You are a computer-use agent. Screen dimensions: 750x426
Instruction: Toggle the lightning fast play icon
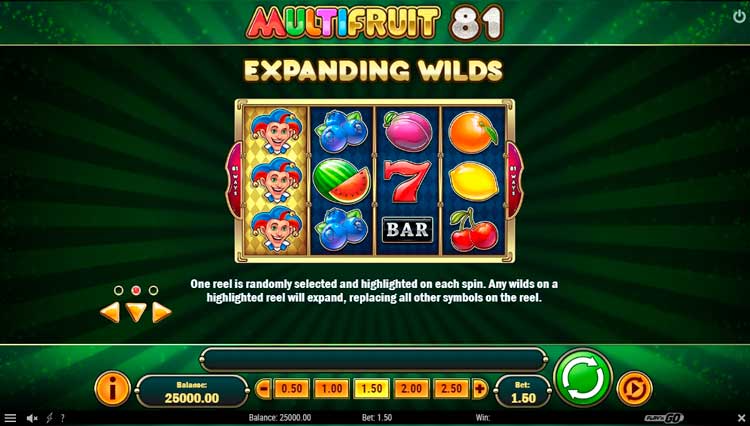click(x=49, y=418)
